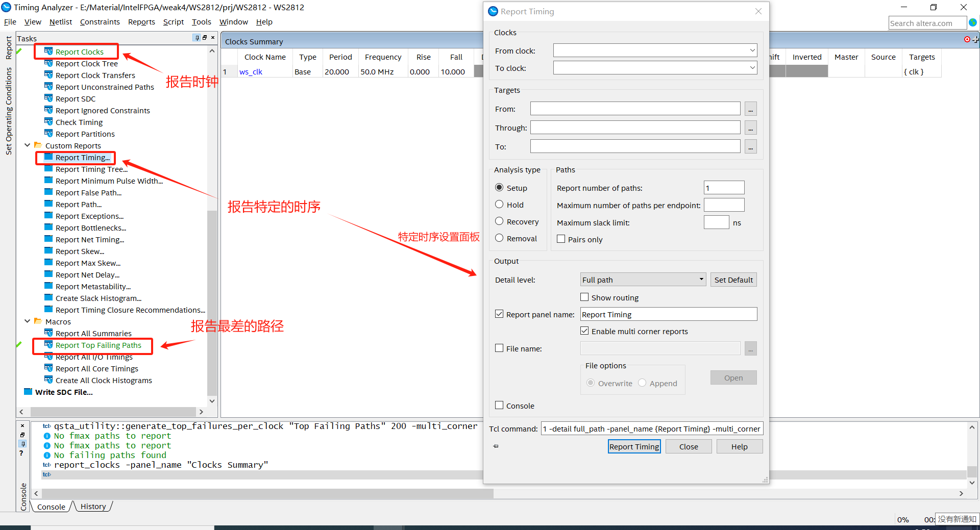Image resolution: width=980 pixels, height=530 pixels.
Task: Click the Report Partitions icon
Action: click(48, 134)
